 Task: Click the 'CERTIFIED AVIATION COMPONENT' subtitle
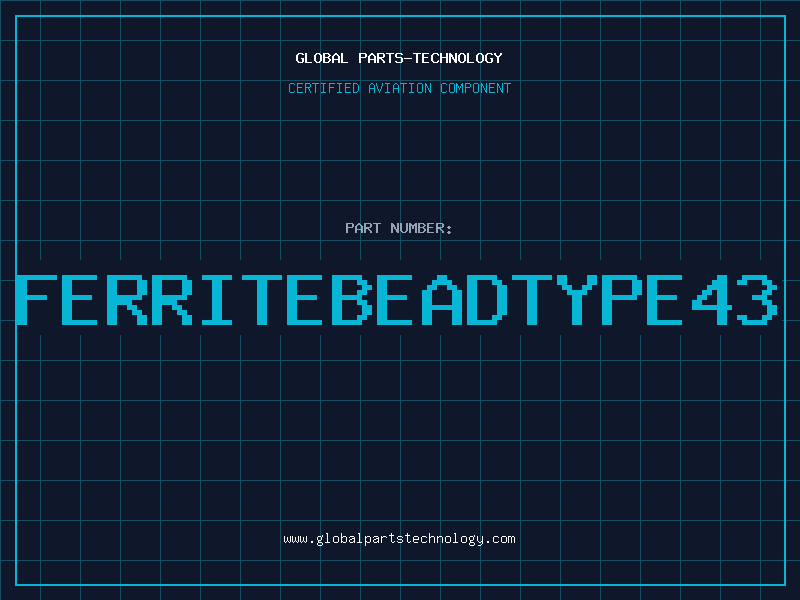click(x=399, y=88)
